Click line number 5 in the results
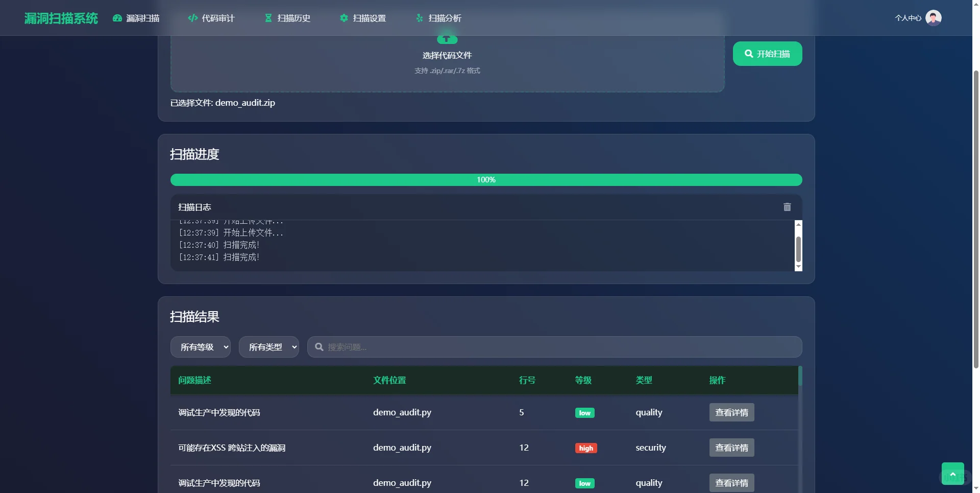The image size is (980, 493). [x=522, y=412]
